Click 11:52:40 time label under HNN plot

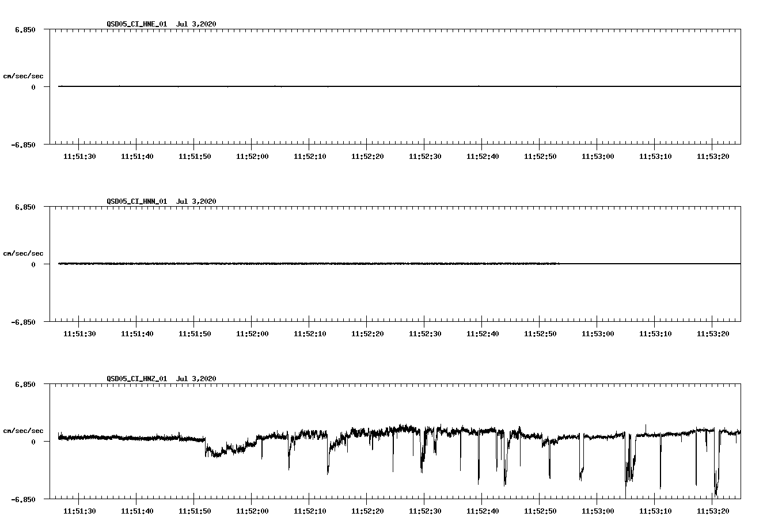(483, 334)
